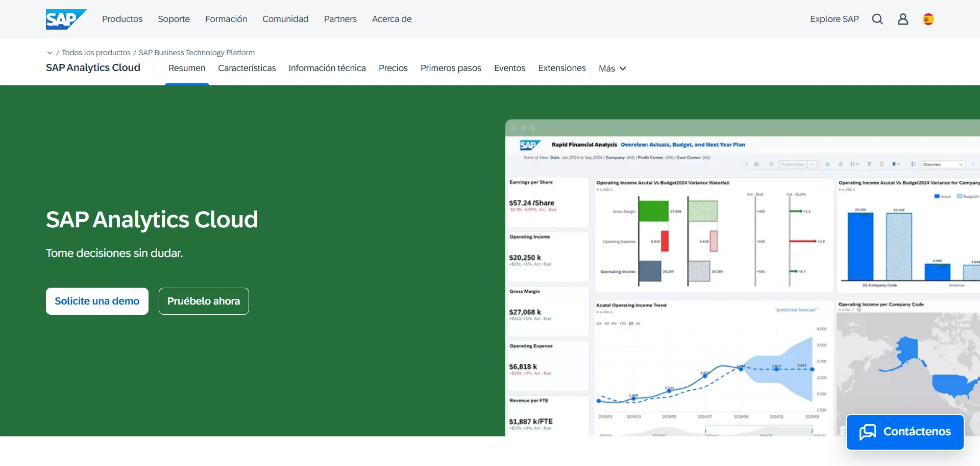The height and width of the screenshot is (466, 980).
Task: Click the SAP Analytics Cloud hero heading
Action: (x=152, y=220)
